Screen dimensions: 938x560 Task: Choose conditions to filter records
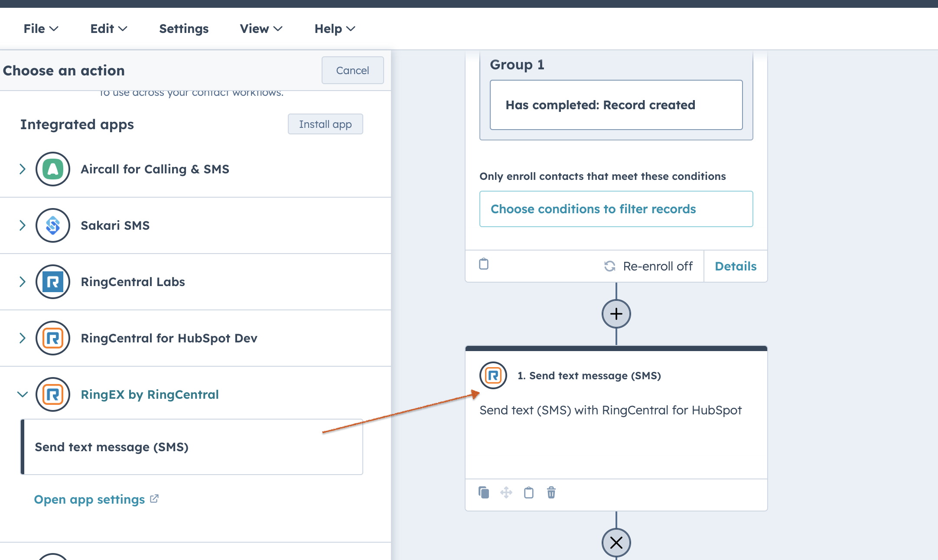pyautogui.click(x=616, y=209)
